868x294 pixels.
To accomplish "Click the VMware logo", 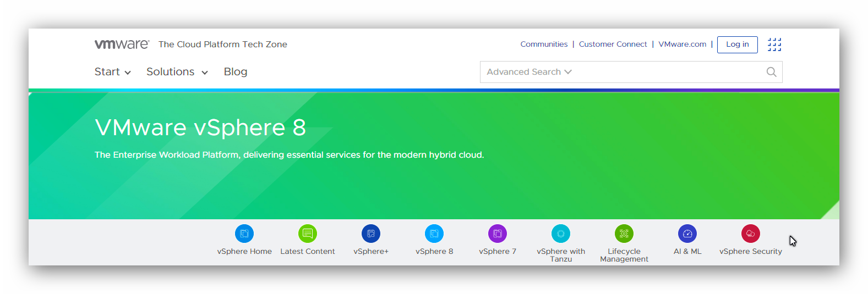I will tap(122, 44).
